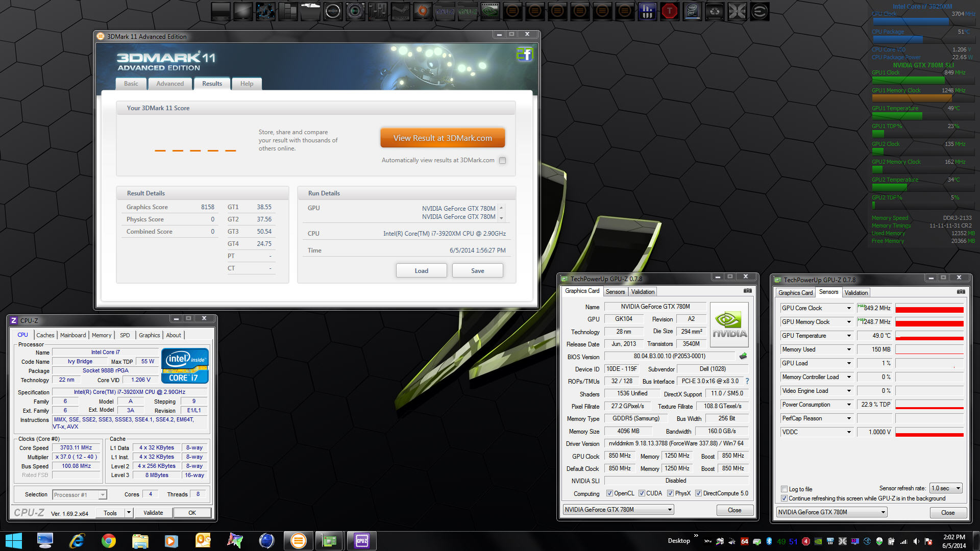The image size is (980, 551).
Task: Click the OK button in CPU-Z
Action: pyautogui.click(x=192, y=513)
